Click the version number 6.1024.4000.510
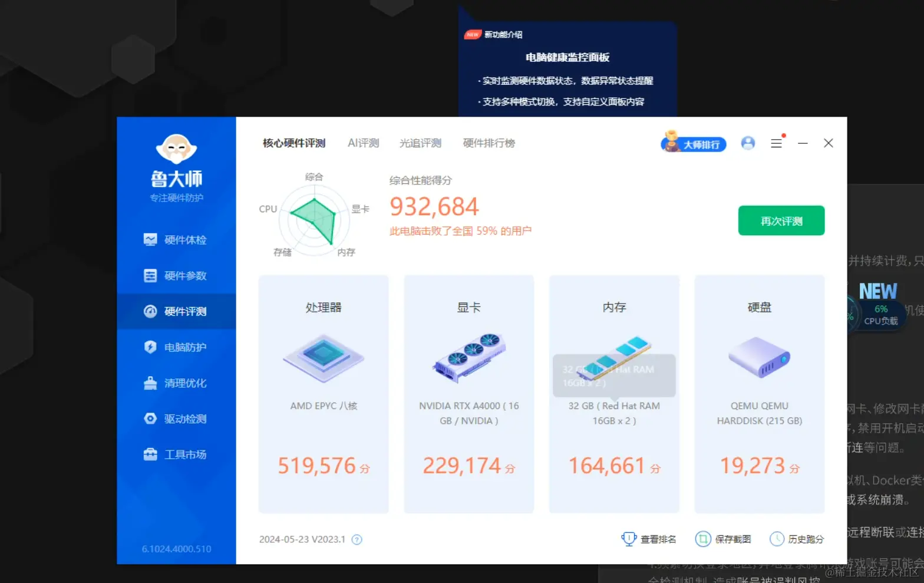Screen dimensions: 924x583 (176, 549)
